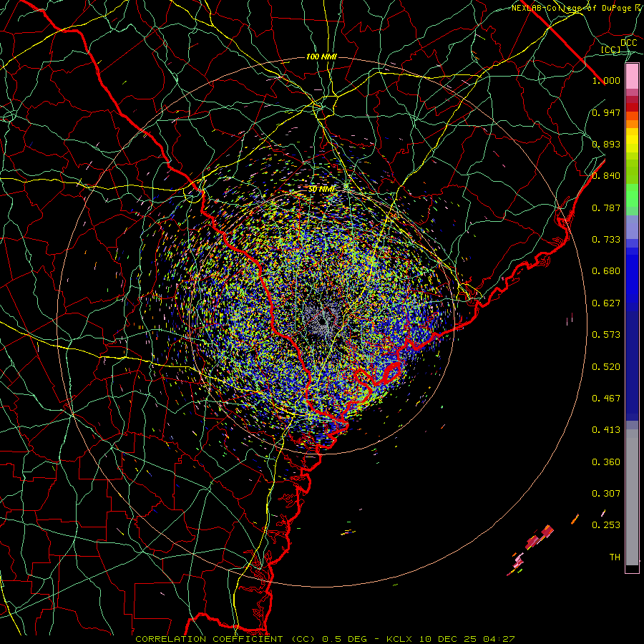Click the [CC] units label
644x644 pixels.
pos(610,49)
